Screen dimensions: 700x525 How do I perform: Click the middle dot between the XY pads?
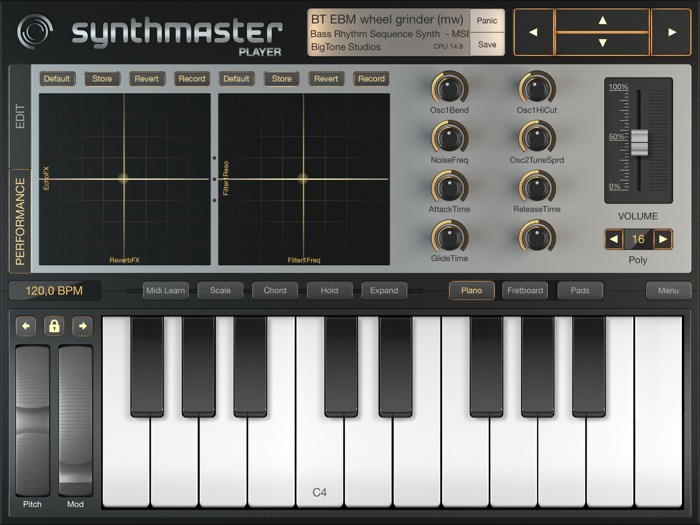pyautogui.click(x=214, y=179)
